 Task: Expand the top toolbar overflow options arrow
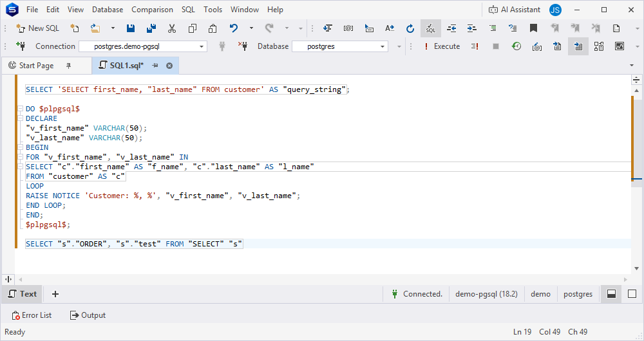638,28
